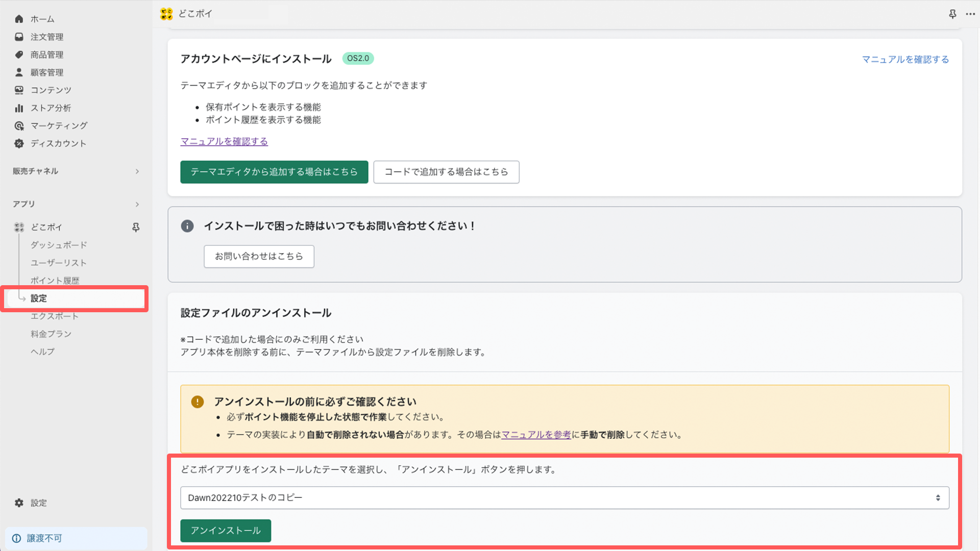Click the 商品管理 label in sidebar
The height and width of the screenshot is (551, 980).
(x=47, y=55)
